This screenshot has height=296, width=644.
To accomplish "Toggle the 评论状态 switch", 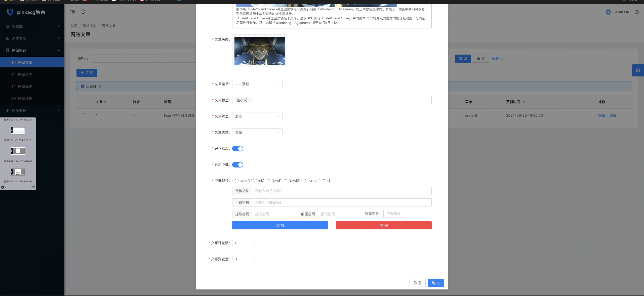I will pos(237,149).
